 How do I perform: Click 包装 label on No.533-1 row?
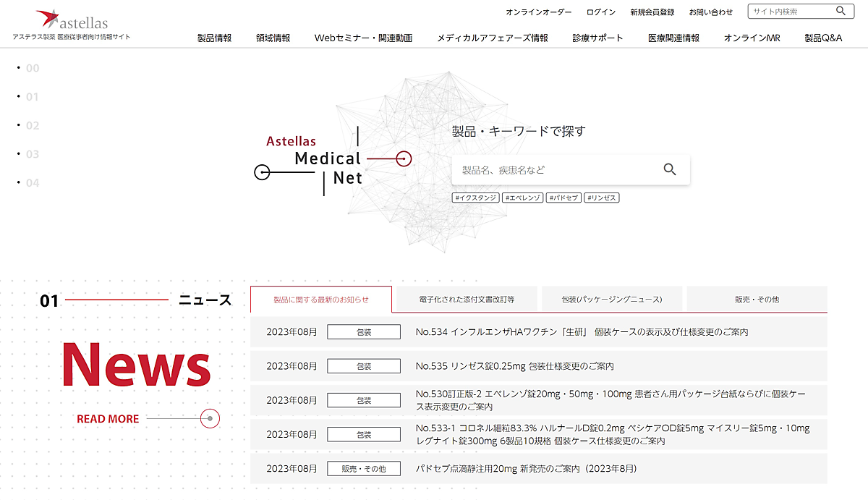pyautogui.click(x=364, y=434)
